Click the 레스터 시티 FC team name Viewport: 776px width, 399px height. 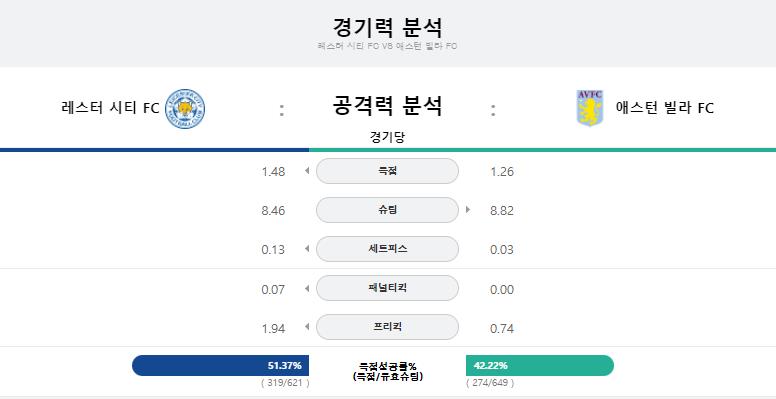pyautogui.click(x=110, y=107)
